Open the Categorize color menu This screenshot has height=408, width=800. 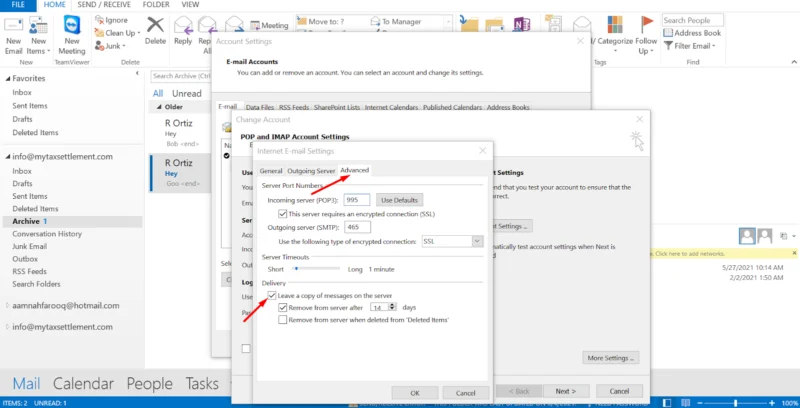click(615, 36)
